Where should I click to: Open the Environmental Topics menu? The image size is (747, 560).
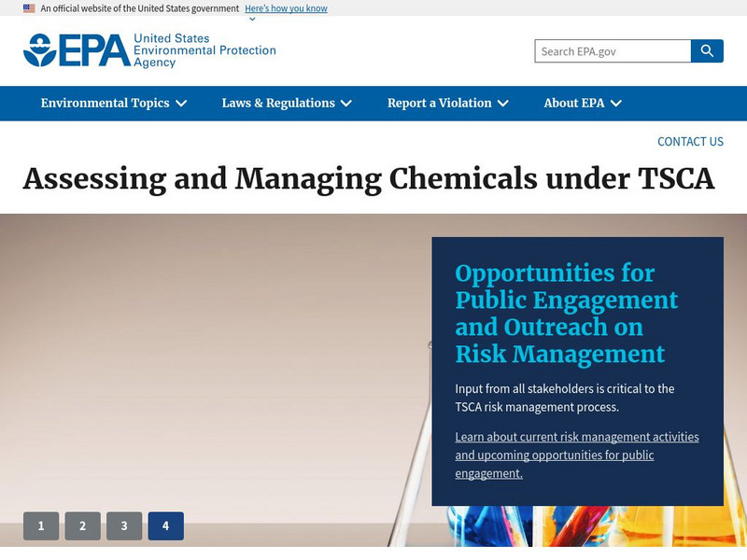106,104
